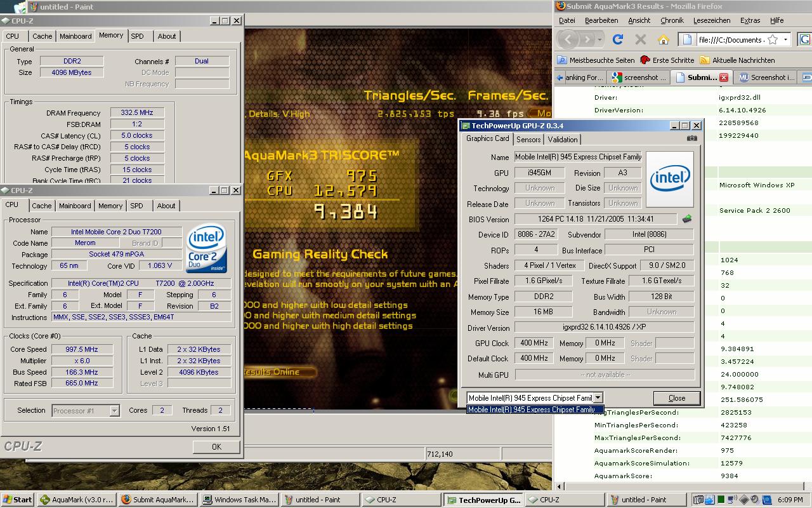The height and width of the screenshot is (508, 812).
Task: Click the Firefox stop loading X
Action: [641, 39]
